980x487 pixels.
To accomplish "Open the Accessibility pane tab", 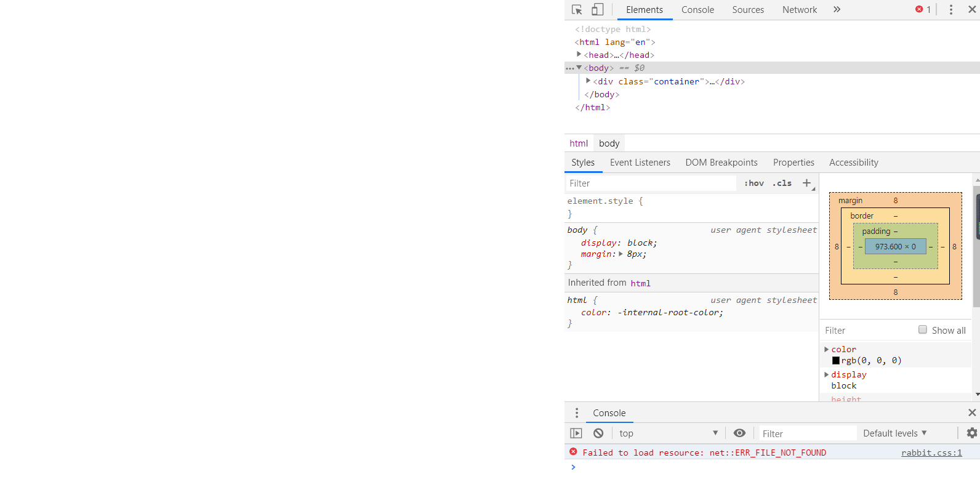I will click(x=854, y=163).
